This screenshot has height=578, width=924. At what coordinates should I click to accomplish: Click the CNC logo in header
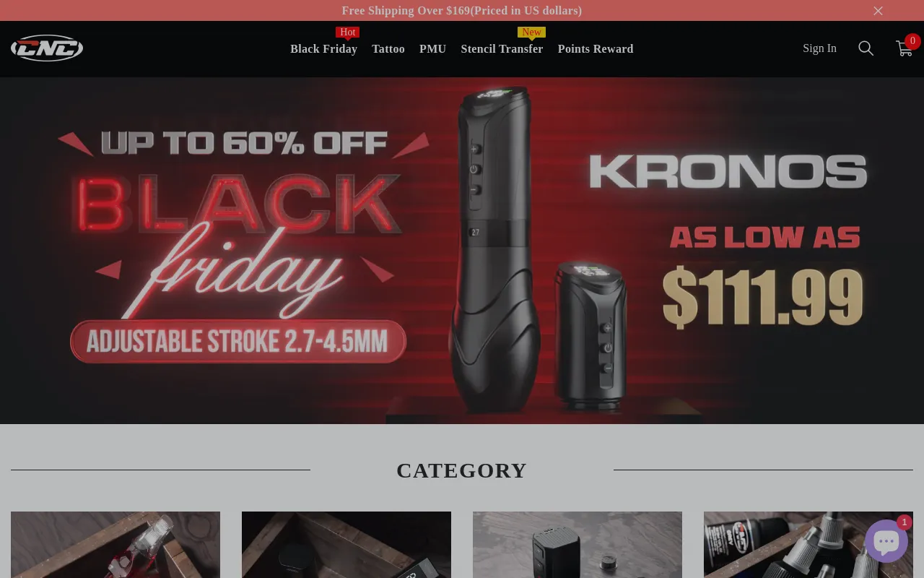[47, 48]
